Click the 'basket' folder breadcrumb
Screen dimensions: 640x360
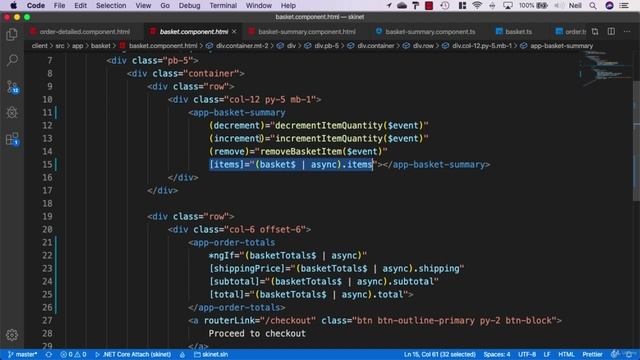100,46
